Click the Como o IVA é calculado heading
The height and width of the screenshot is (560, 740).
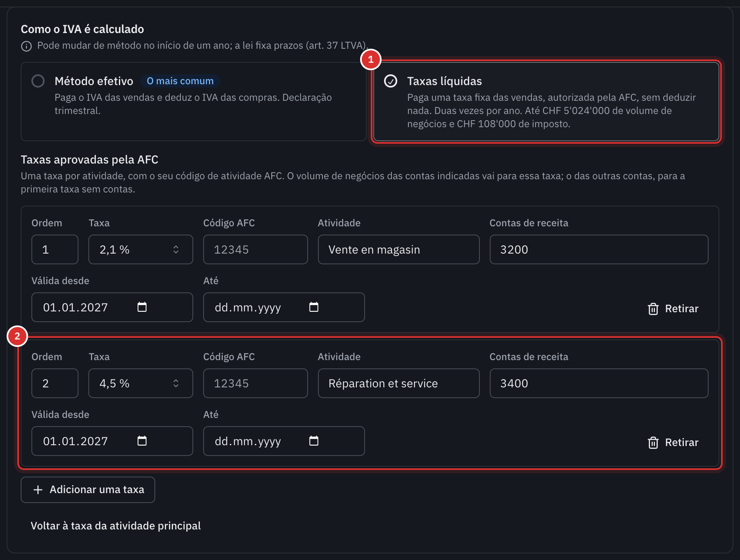[x=83, y=29]
